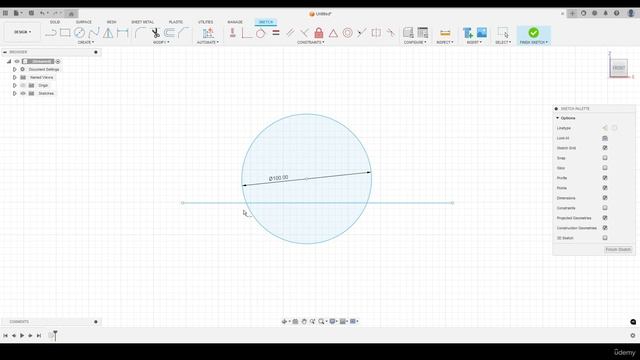The height and width of the screenshot is (360, 640).
Task: Click the Insert Text icon
Action: (467, 33)
